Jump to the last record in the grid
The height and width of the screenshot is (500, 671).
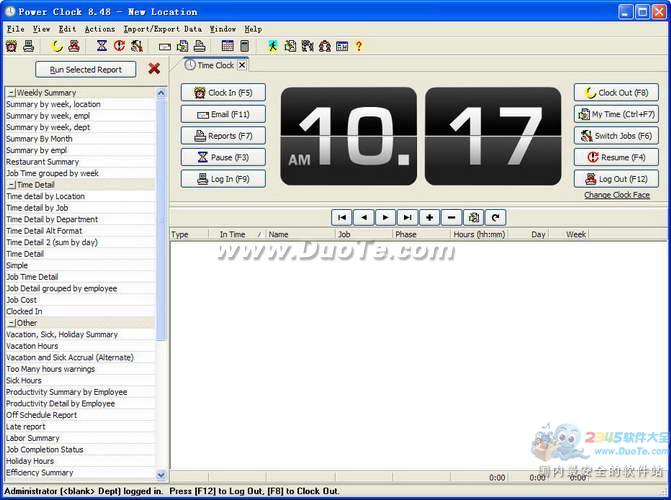pos(407,217)
